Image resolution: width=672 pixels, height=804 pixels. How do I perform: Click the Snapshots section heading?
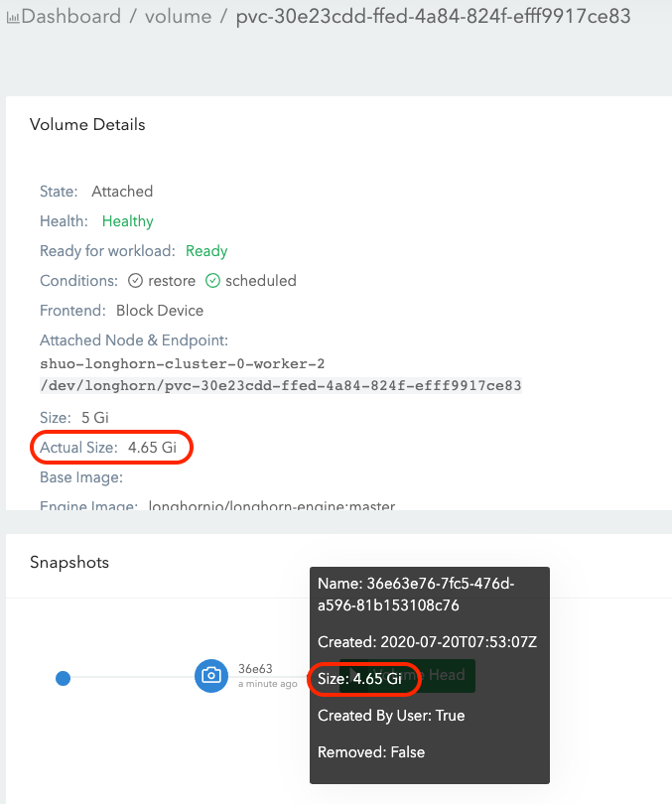tap(69, 562)
